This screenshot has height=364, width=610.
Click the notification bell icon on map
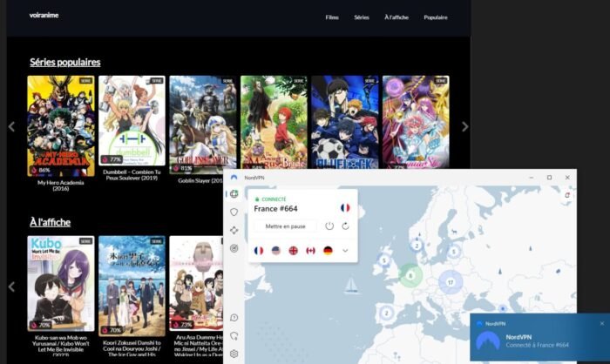(x=567, y=195)
